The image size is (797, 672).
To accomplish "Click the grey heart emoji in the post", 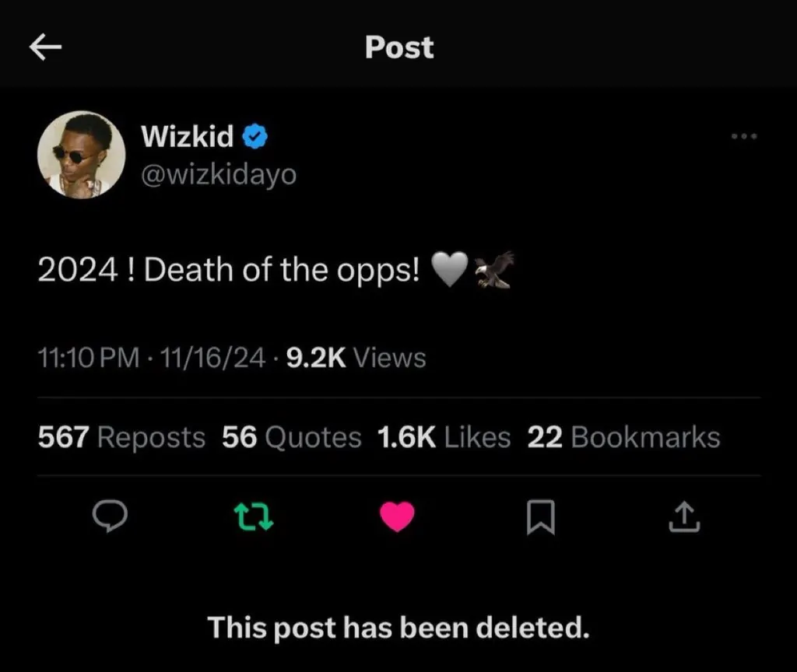I will (451, 271).
